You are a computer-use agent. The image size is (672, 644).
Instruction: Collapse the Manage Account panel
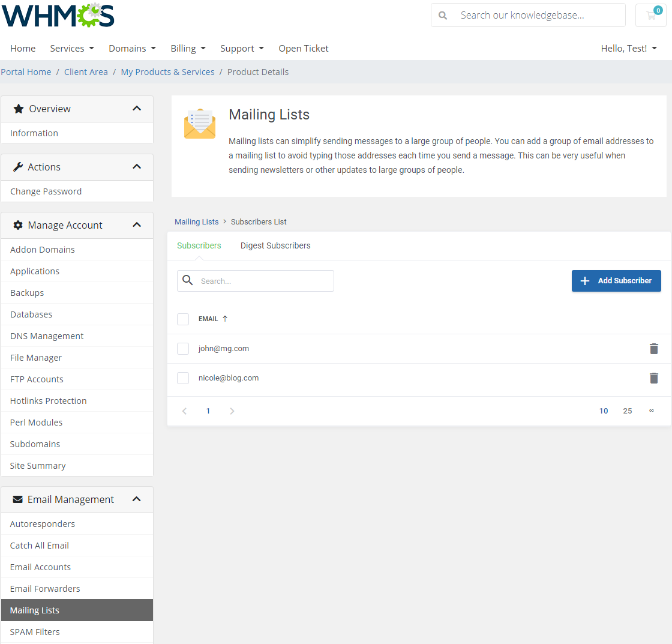pyautogui.click(x=137, y=224)
